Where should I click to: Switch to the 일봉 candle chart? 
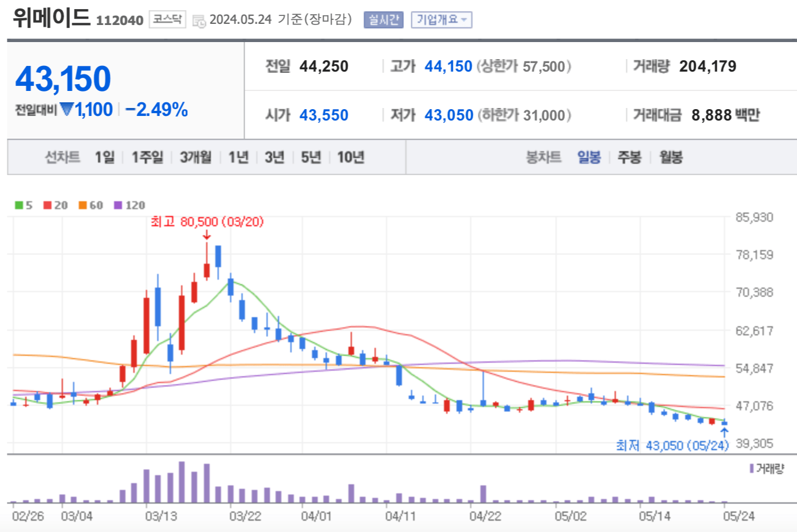[589, 157]
